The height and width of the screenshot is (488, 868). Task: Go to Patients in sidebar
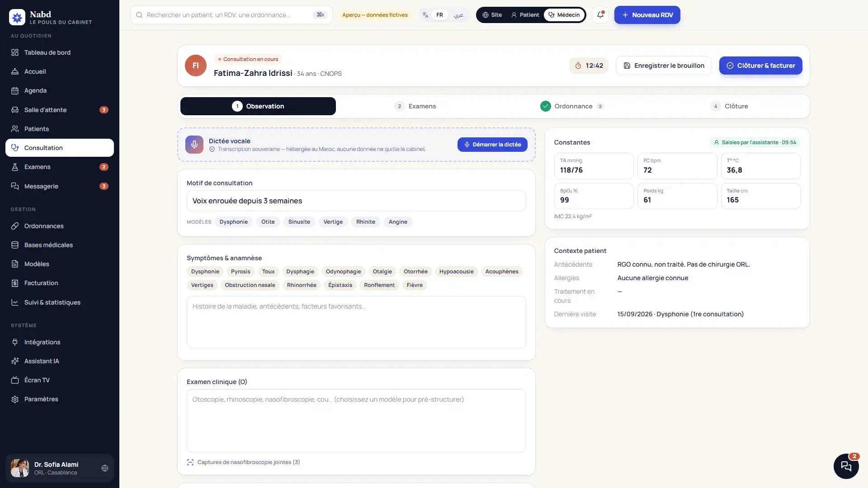(60, 129)
